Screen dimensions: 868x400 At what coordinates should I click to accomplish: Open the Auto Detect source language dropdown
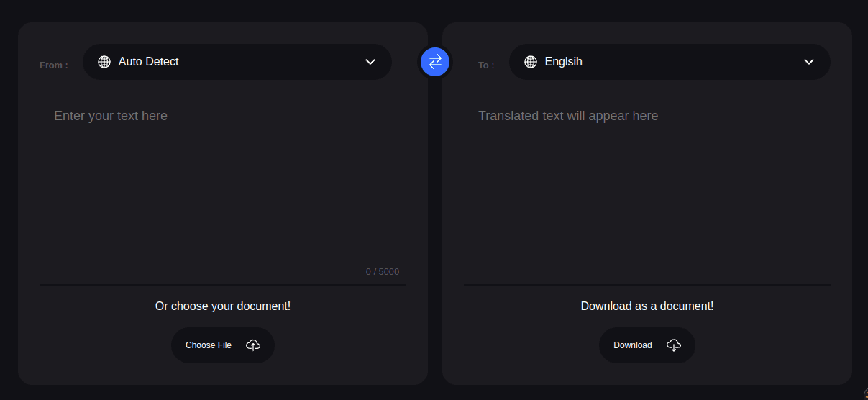pyautogui.click(x=237, y=62)
